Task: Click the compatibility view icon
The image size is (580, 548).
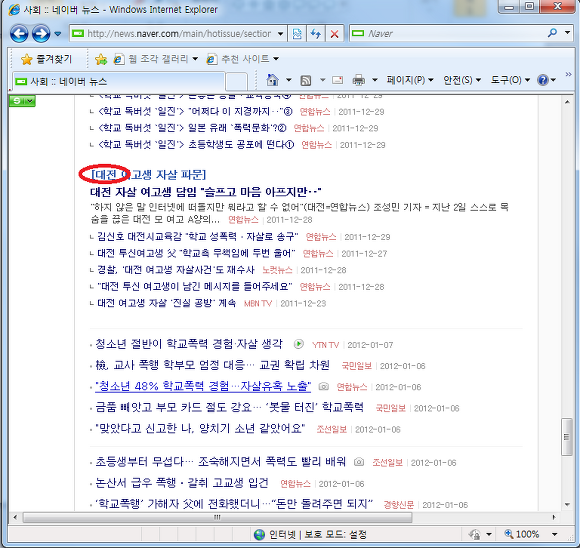Action: [x=297, y=34]
